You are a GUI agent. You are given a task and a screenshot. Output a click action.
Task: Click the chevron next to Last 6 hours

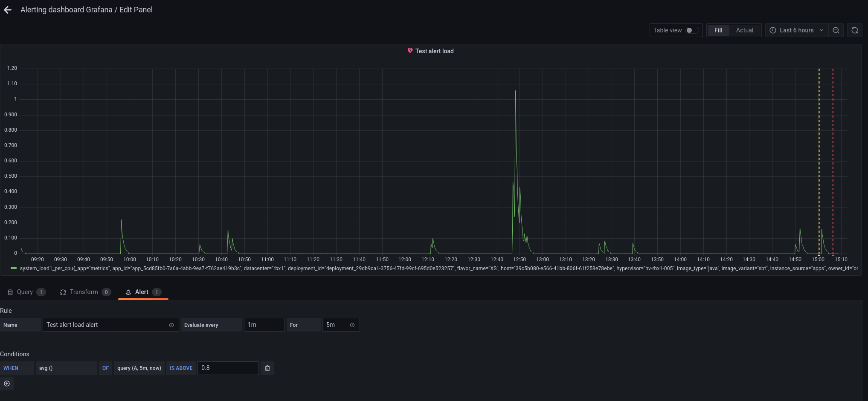point(822,30)
